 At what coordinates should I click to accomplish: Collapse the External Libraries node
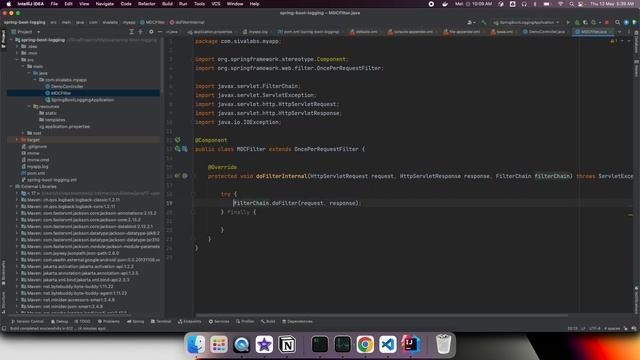[x=11, y=187]
